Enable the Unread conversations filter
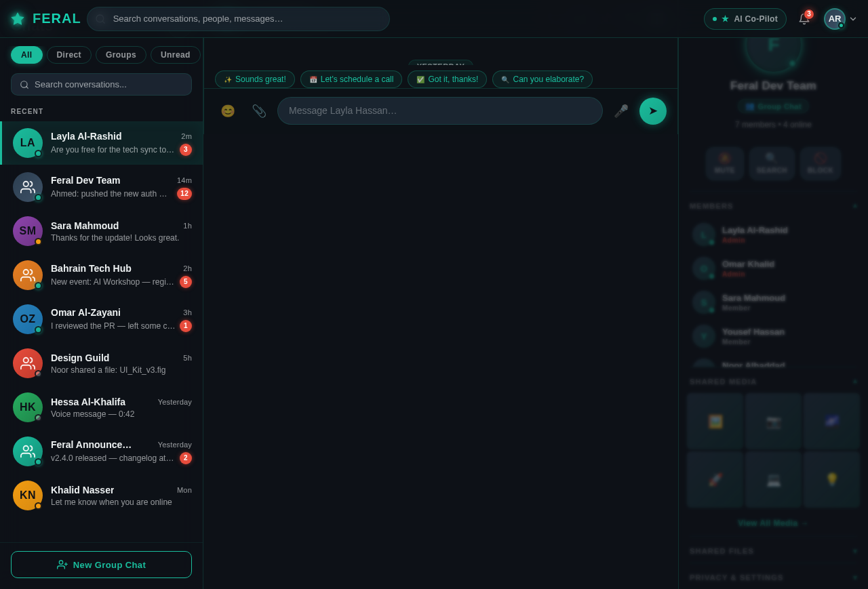 tap(175, 55)
